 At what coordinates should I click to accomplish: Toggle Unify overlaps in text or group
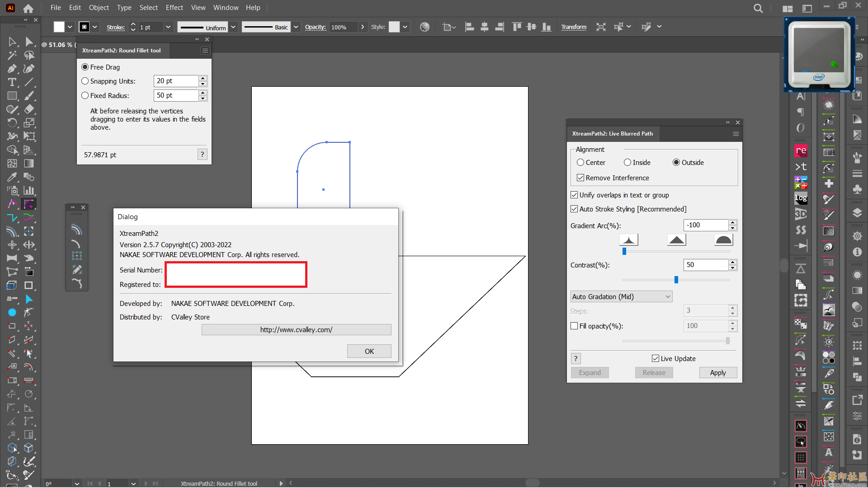pos(574,195)
